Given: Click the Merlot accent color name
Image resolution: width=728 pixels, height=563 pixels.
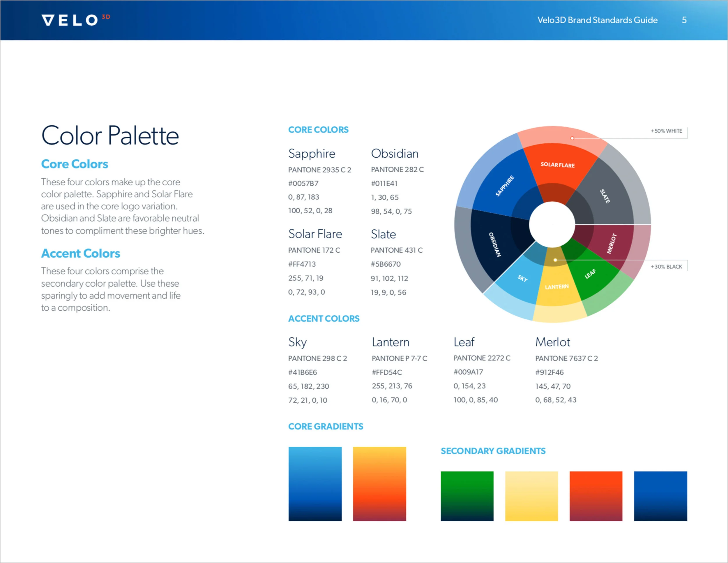Looking at the screenshot, I should coord(553,342).
